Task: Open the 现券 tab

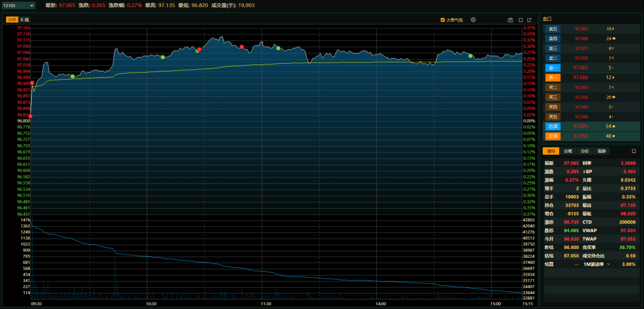Action: pyautogui.click(x=601, y=151)
